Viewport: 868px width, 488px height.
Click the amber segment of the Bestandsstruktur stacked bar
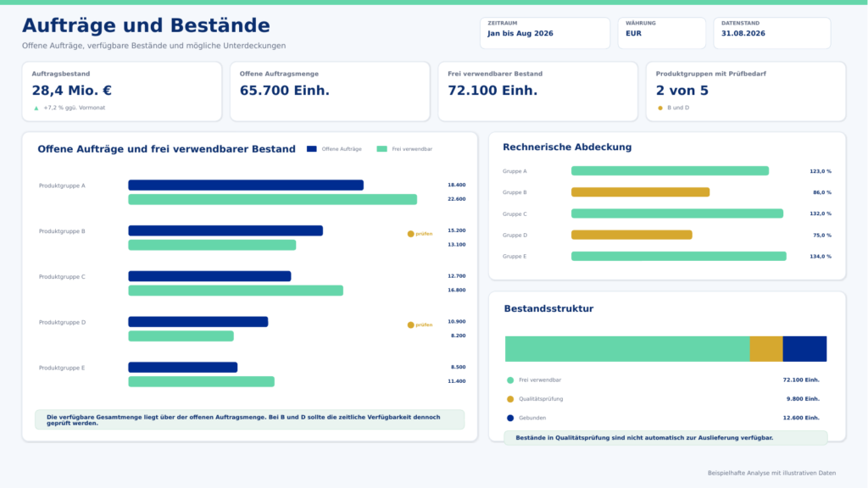pos(766,349)
